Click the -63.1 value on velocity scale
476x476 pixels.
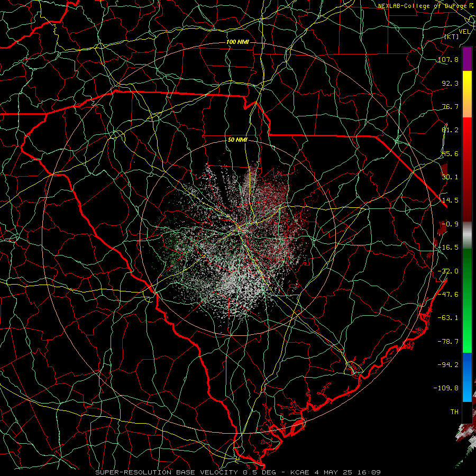click(x=448, y=318)
